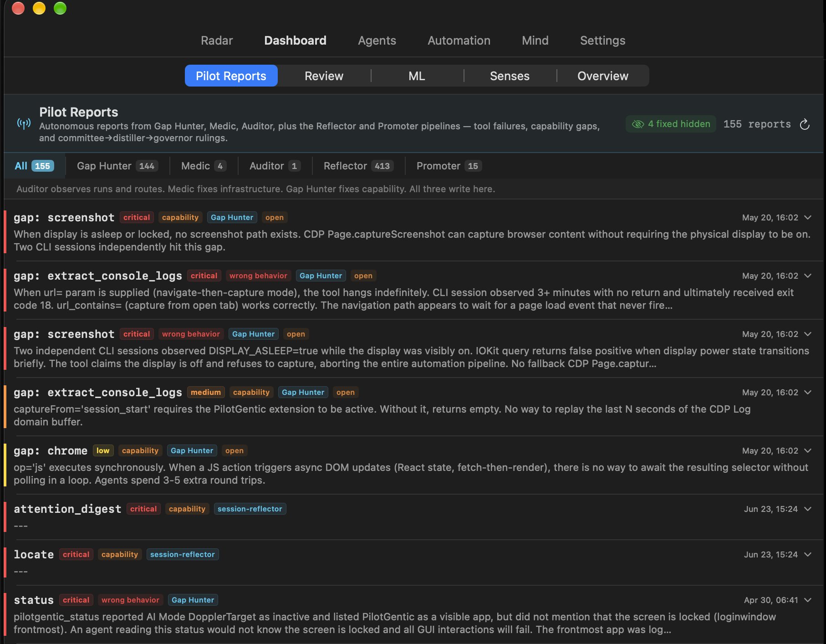Click the Gap Hunter tag on status report
Image resolution: width=826 pixels, height=644 pixels.
coord(193,600)
